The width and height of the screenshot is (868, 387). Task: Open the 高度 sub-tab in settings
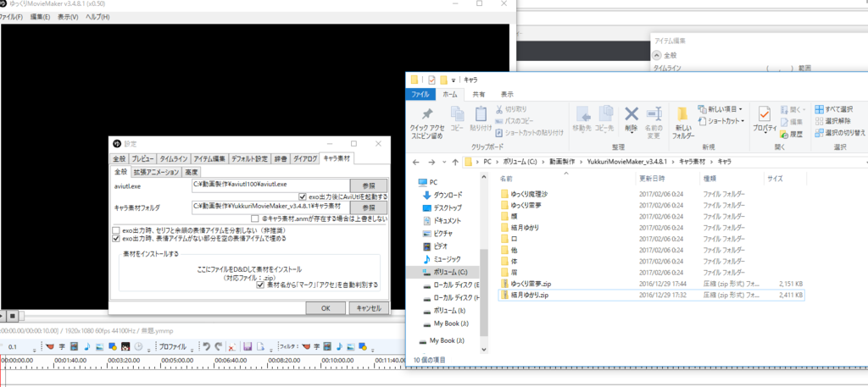(192, 172)
